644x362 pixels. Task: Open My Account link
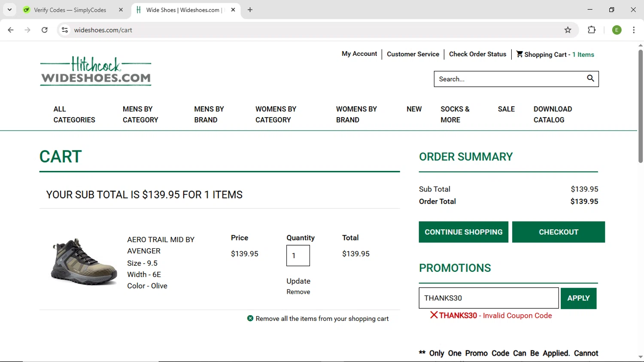[359, 54]
